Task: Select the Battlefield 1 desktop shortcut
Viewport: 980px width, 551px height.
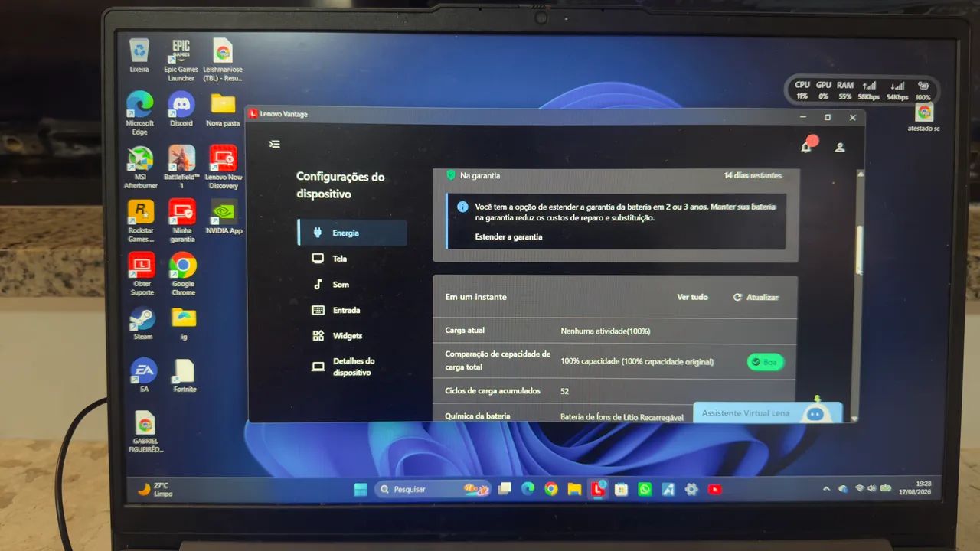Action: click(x=181, y=168)
